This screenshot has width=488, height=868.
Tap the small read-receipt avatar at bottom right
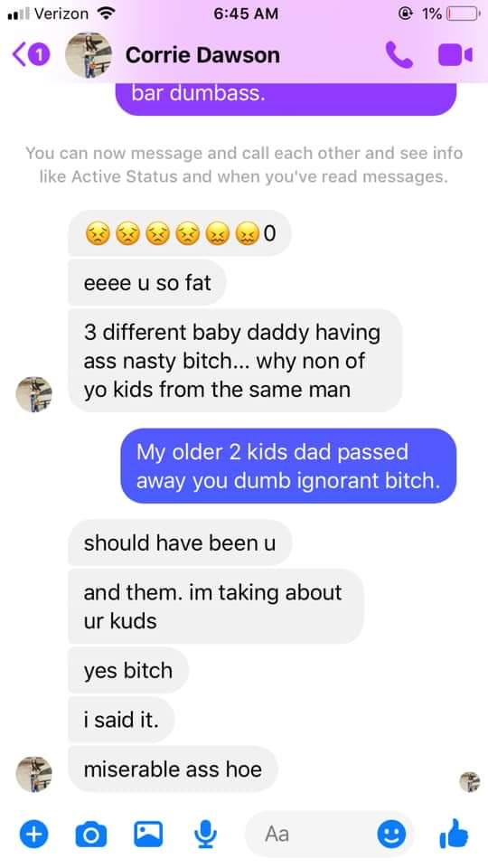click(x=470, y=781)
